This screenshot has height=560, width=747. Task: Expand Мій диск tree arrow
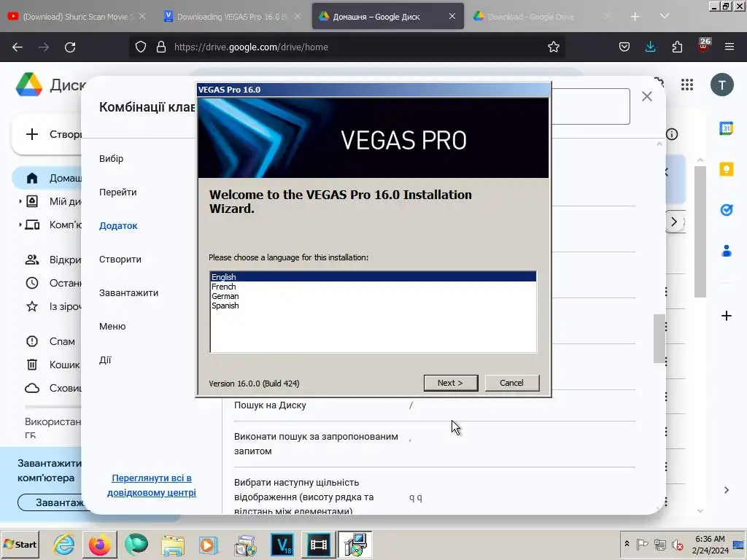coord(20,201)
